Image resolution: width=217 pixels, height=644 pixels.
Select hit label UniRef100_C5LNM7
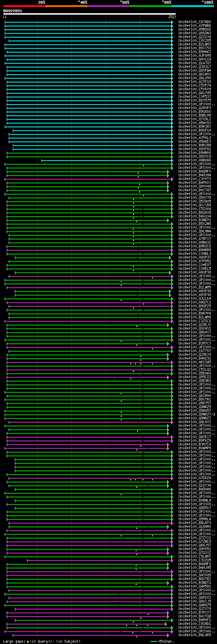tap(195, 557)
